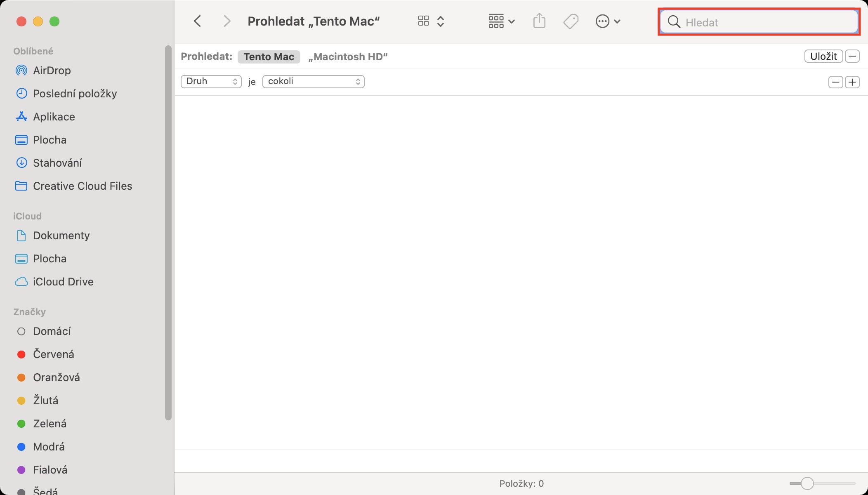Image resolution: width=868 pixels, height=495 pixels.
Task: Open the grouping options dropdown
Action: (x=501, y=21)
